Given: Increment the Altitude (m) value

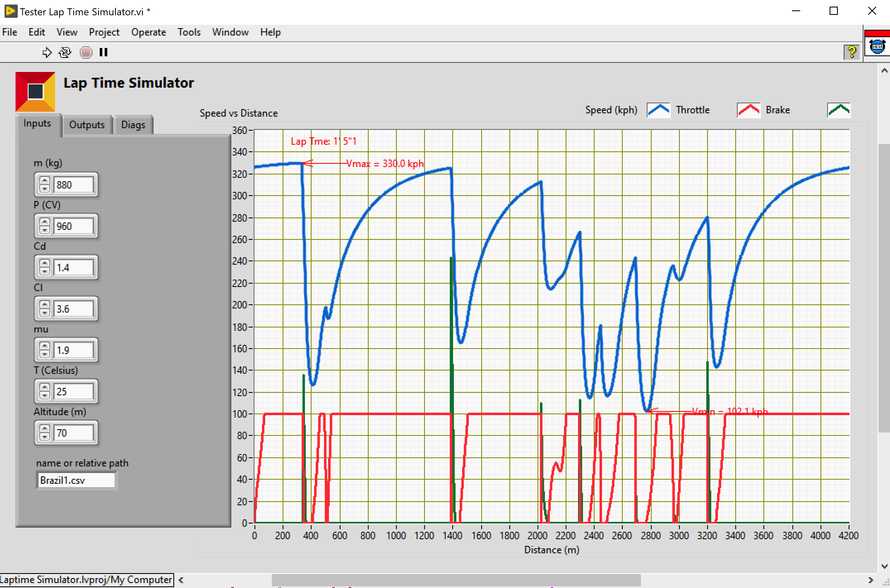Looking at the screenshot, I should [x=45, y=429].
